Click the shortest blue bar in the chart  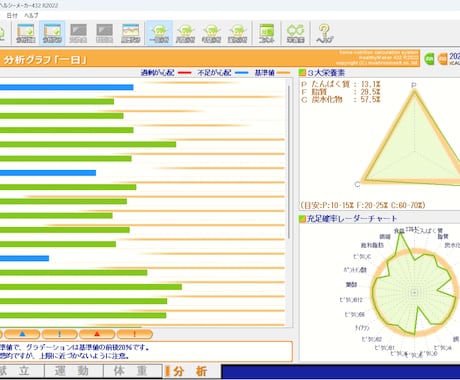click(x=24, y=258)
